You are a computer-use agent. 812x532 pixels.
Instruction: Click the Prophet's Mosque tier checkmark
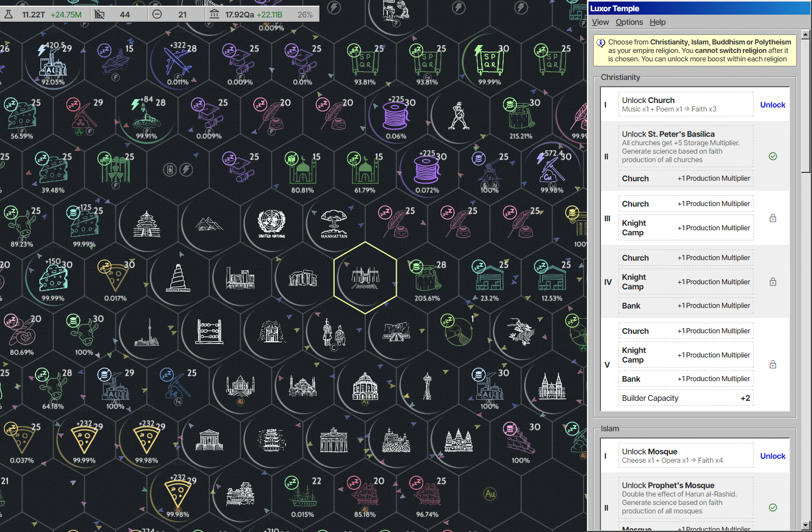[x=773, y=508]
